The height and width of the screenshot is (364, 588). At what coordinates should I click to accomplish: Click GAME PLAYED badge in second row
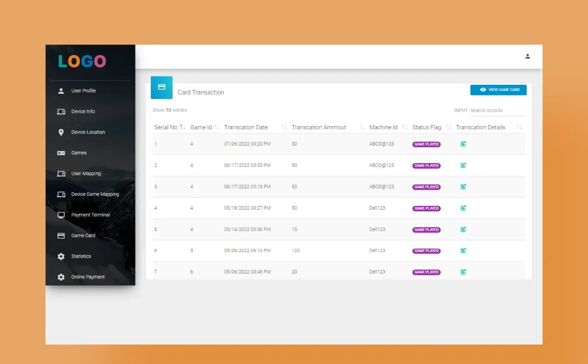pyautogui.click(x=427, y=165)
